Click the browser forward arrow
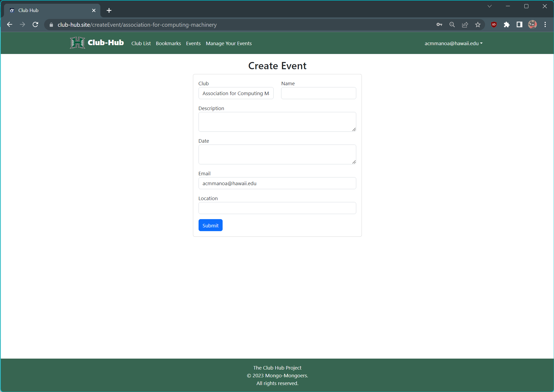The width and height of the screenshot is (554, 392). [22, 25]
